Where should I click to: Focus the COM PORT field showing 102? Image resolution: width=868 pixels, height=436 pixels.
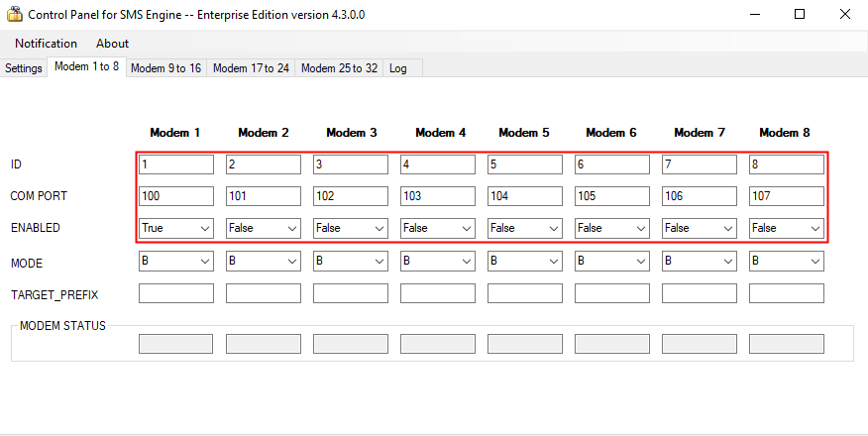(x=350, y=196)
